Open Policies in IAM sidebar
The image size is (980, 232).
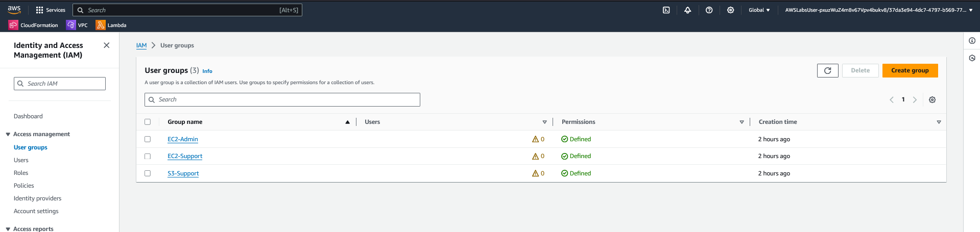coord(24,186)
